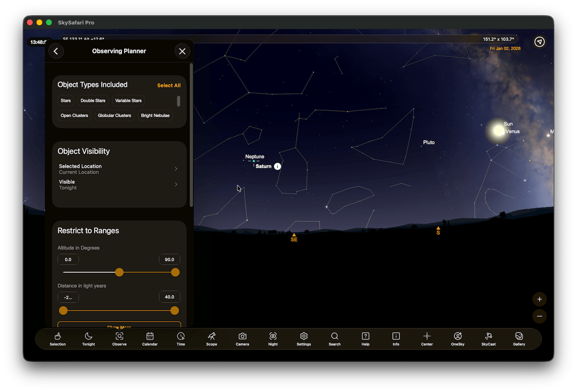Open the Camera icon
Screen dimensions: 577x392
pos(242,339)
